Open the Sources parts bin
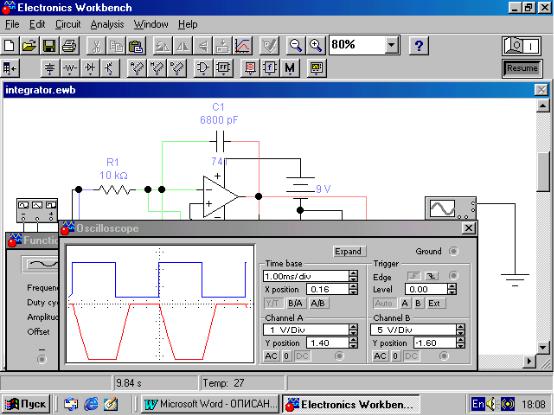The width and height of the screenshot is (554, 415). (50, 68)
